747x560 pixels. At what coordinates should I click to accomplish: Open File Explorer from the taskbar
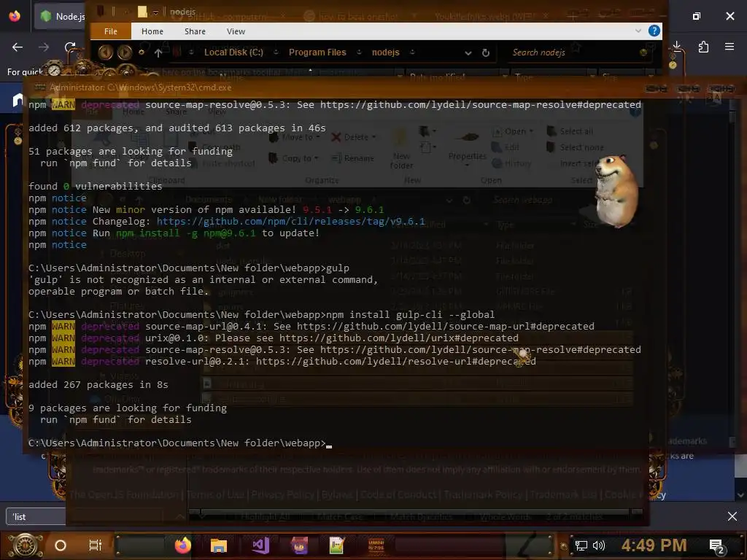click(219, 545)
